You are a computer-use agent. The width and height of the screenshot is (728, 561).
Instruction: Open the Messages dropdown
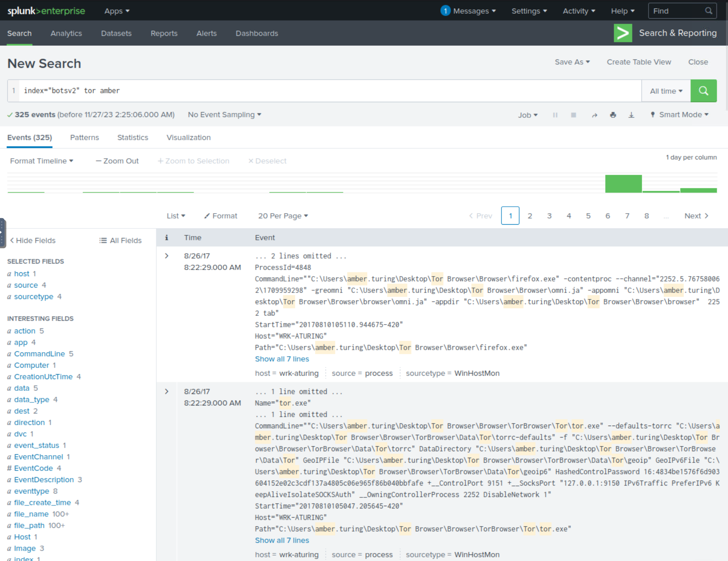474,11
